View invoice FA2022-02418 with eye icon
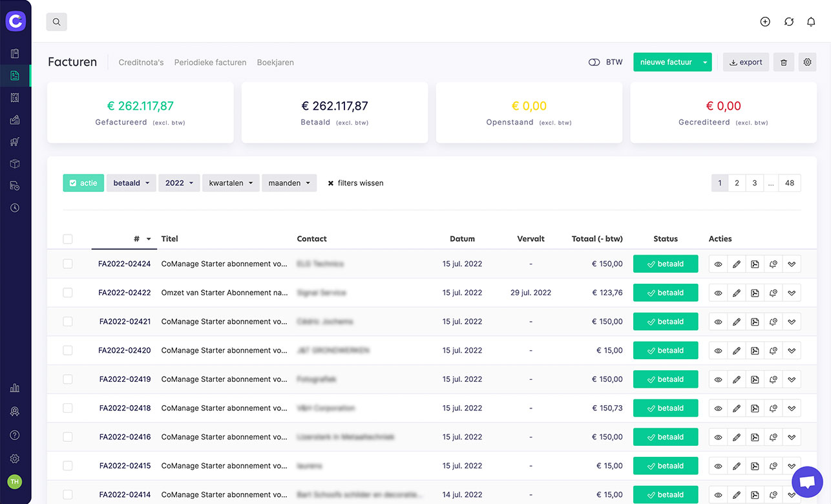Screen dimensions: 831x504 click(x=718, y=408)
